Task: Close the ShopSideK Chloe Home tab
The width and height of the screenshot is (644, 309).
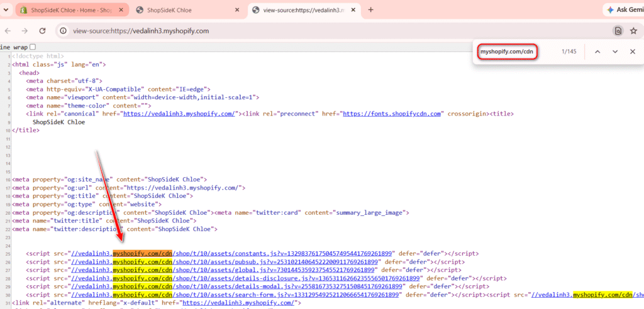Action: [x=121, y=10]
